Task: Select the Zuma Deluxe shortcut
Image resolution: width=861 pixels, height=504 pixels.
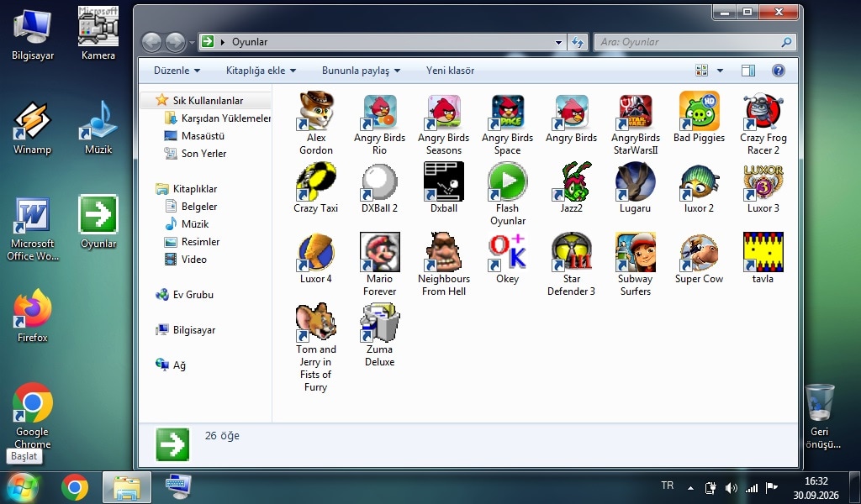Action: click(x=379, y=335)
